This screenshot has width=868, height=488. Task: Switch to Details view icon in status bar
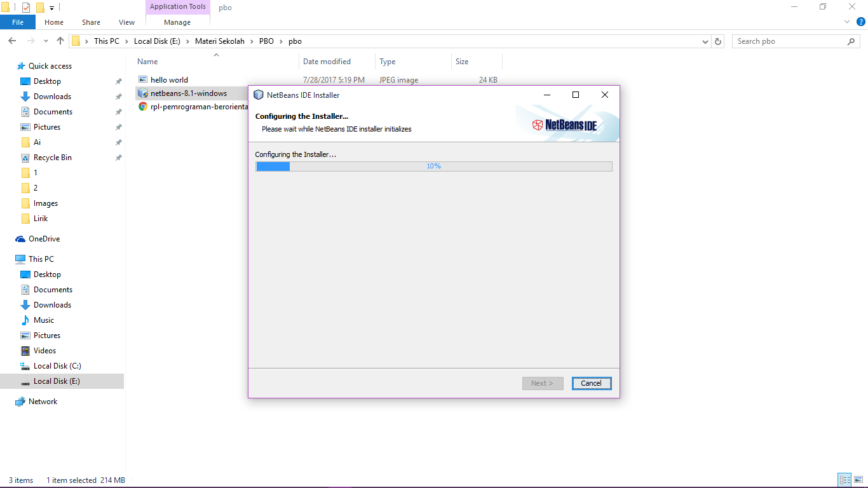coord(844,480)
